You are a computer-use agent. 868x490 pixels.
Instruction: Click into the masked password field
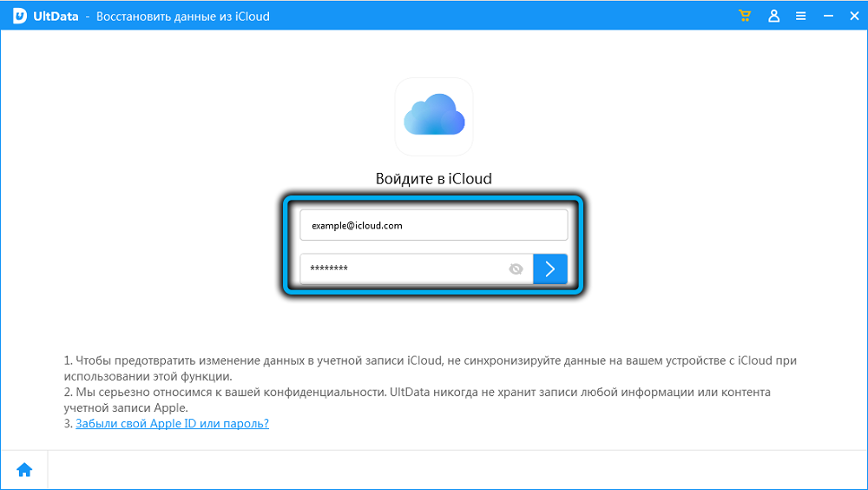(404, 269)
